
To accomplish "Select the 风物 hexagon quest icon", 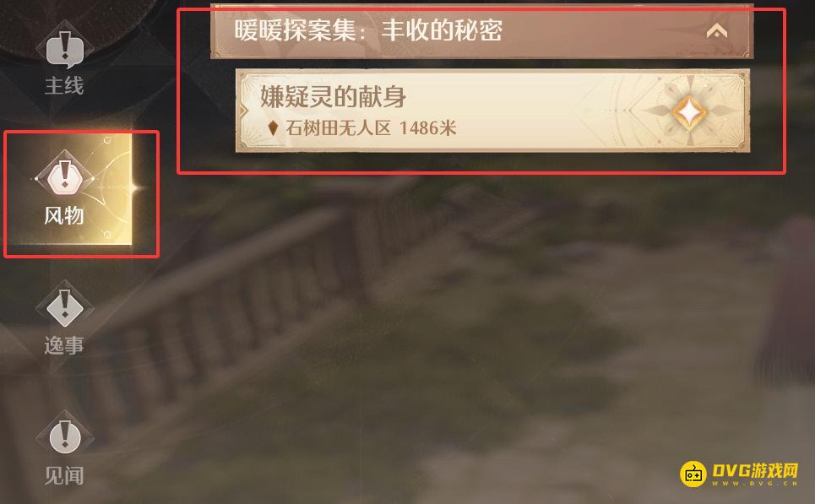I will (64, 176).
